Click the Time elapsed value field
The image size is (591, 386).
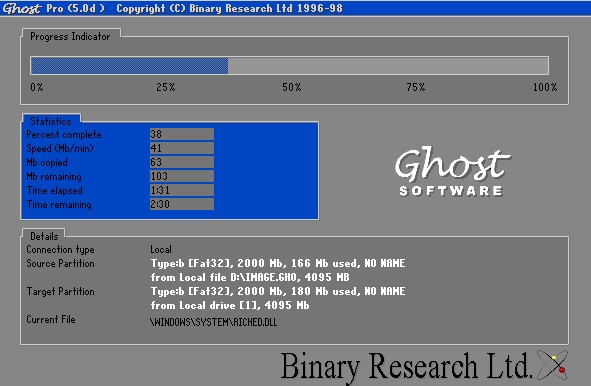[x=182, y=190]
